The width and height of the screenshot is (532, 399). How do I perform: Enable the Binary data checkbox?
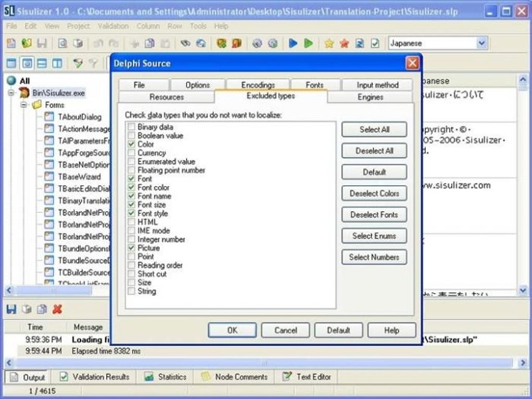tap(131, 127)
